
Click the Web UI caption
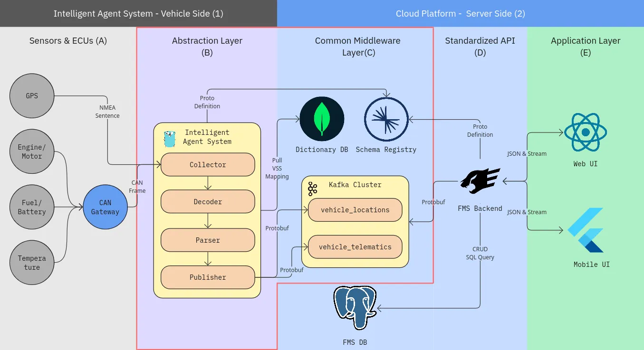(x=586, y=164)
